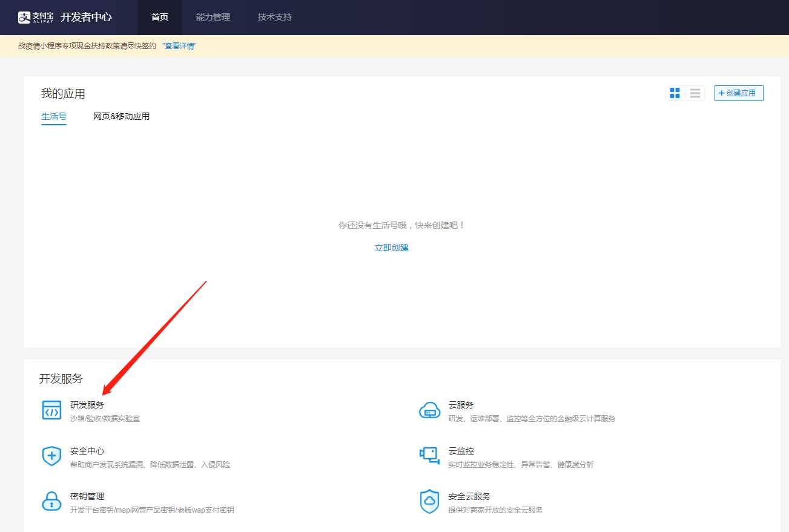Select the 网页&移动应用 tab
Screen dimensions: 789x532
pyautogui.click(x=121, y=116)
